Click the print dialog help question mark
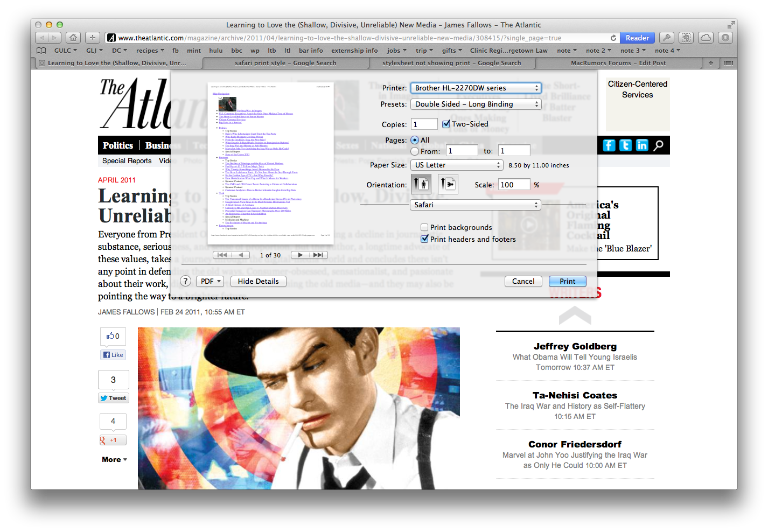The width and height of the screenshot is (768, 532). (185, 281)
